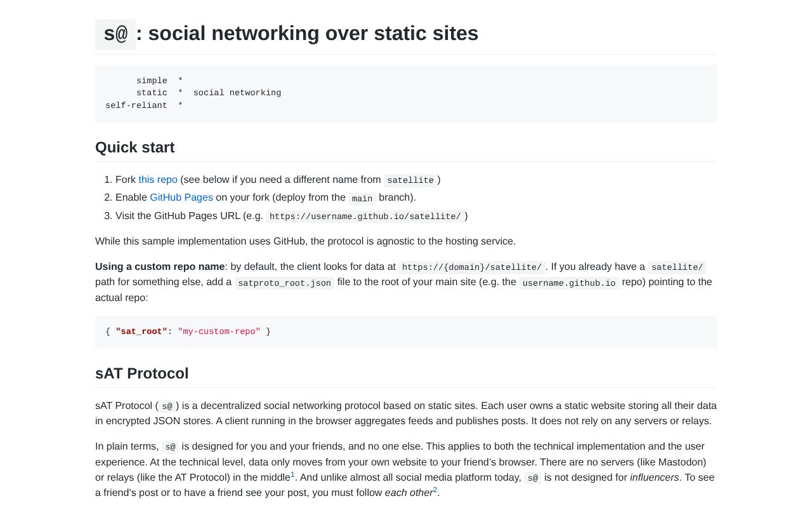Click the username.github.io repo code span

tap(568, 283)
